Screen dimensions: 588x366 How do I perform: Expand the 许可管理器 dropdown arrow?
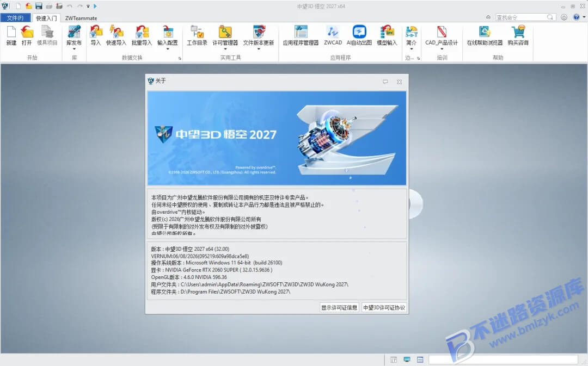pyautogui.click(x=225, y=49)
